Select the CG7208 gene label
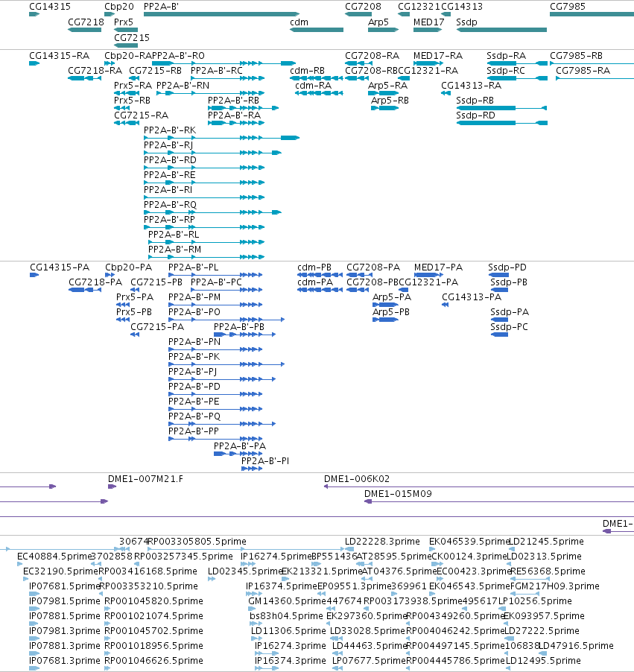 [x=363, y=7]
